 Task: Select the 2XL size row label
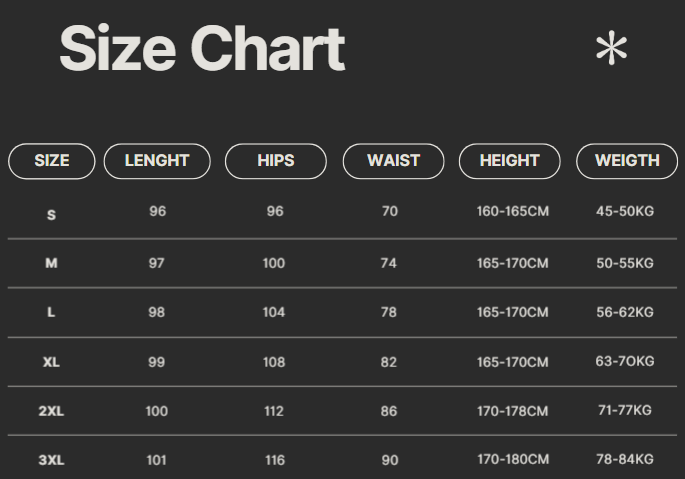pos(51,411)
